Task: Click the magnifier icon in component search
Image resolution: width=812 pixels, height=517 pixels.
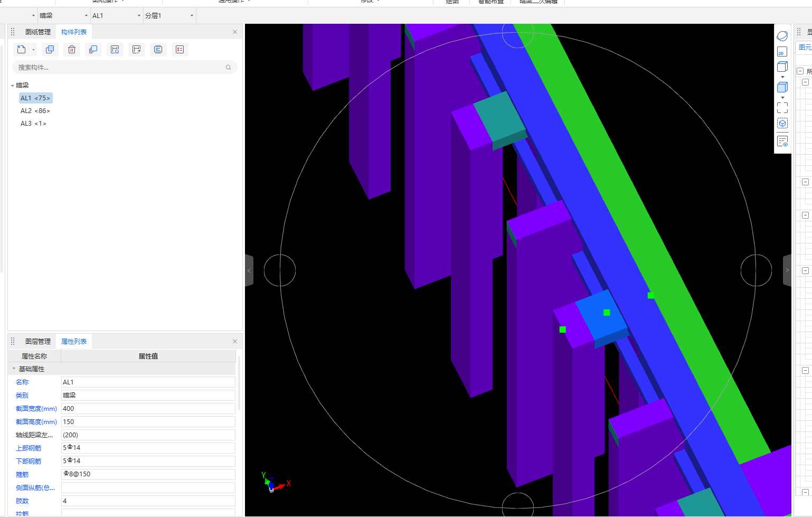Action: point(229,68)
